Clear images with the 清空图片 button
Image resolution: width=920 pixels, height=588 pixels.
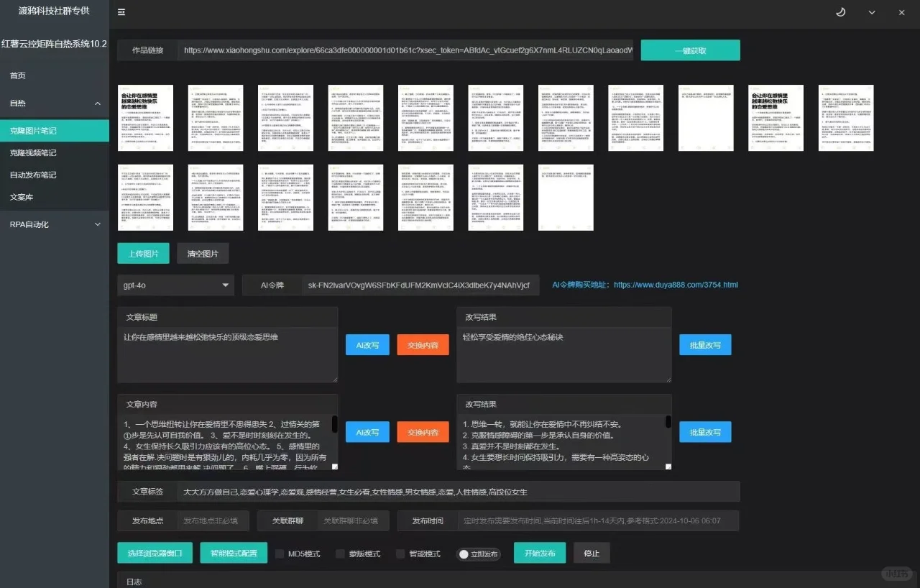click(x=203, y=254)
